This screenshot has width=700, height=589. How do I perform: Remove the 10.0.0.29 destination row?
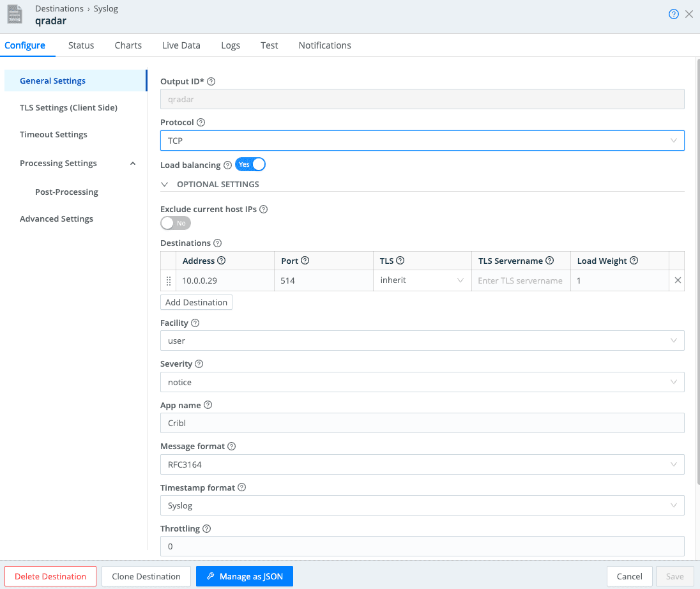678,280
